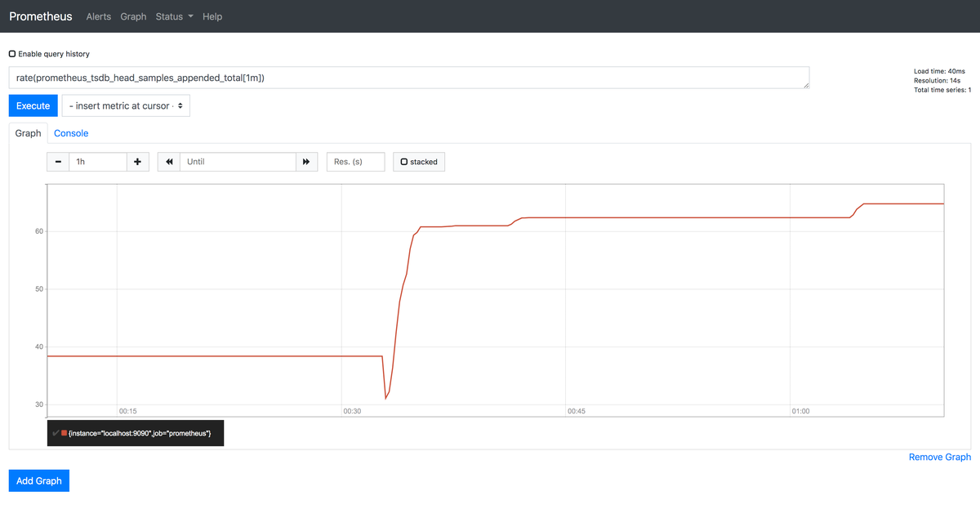Click the 60 y-axis label
The image size is (980, 532).
[38, 231]
